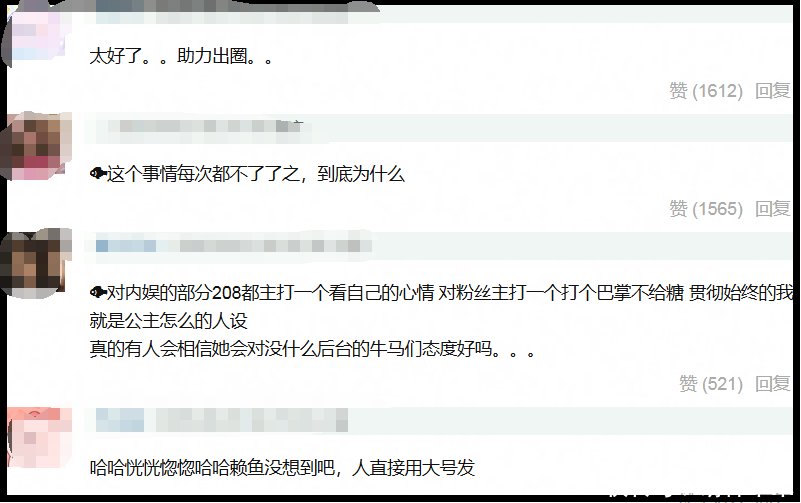Like the comment showing 赞 (1565)
The image size is (801, 503).
[706, 209]
